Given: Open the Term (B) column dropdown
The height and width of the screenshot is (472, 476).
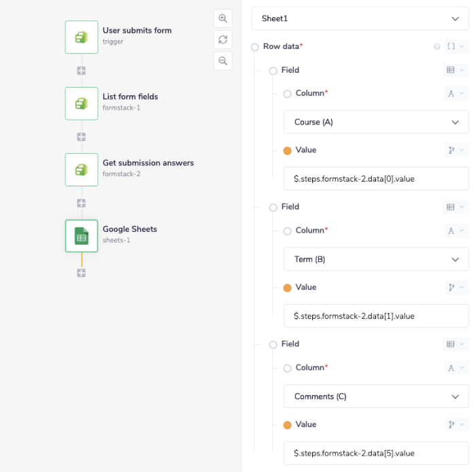Looking at the screenshot, I should 376,259.
